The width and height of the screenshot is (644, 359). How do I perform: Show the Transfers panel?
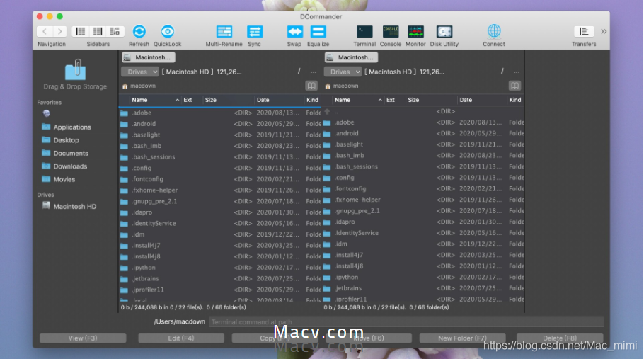click(584, 32)
